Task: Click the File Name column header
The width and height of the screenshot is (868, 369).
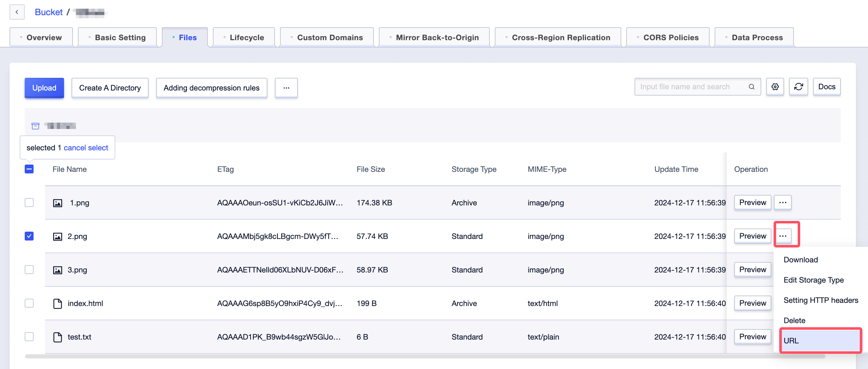Action: (69, 169)
